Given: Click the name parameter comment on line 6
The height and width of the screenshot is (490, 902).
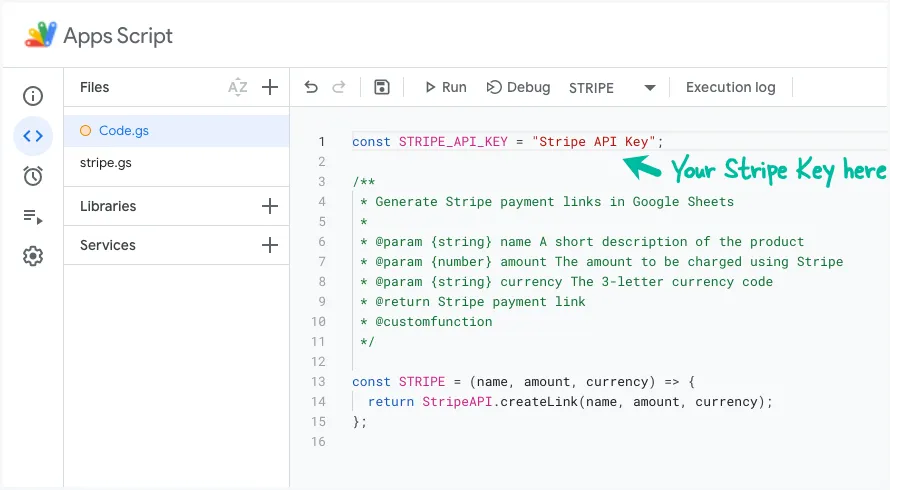Looking at the screenshot, I should pos(582,242).
